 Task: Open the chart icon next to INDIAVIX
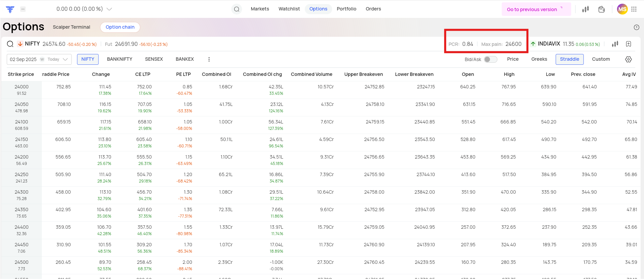click(x=615, y=44)
